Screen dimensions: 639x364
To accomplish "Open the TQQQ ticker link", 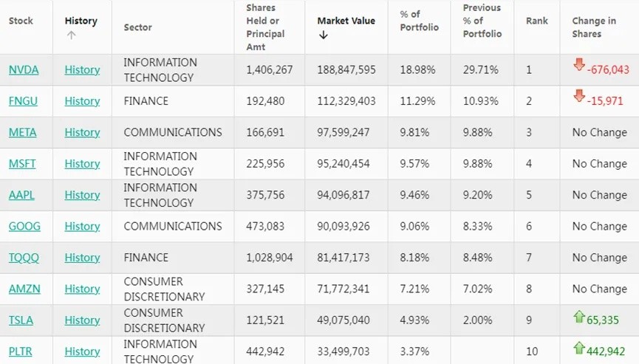I will pos(24,258).
